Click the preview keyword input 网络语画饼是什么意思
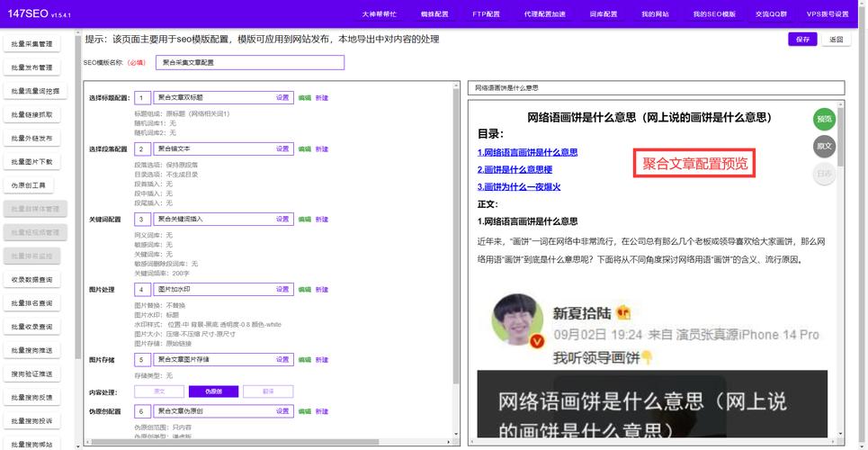Screen dimensions: 868x450 (656, 87)
